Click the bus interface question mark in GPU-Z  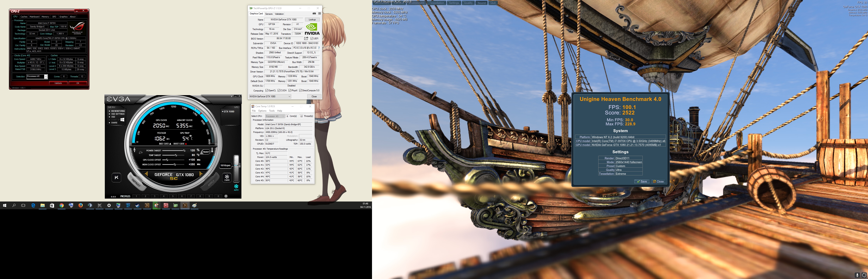tap(319, 48)
